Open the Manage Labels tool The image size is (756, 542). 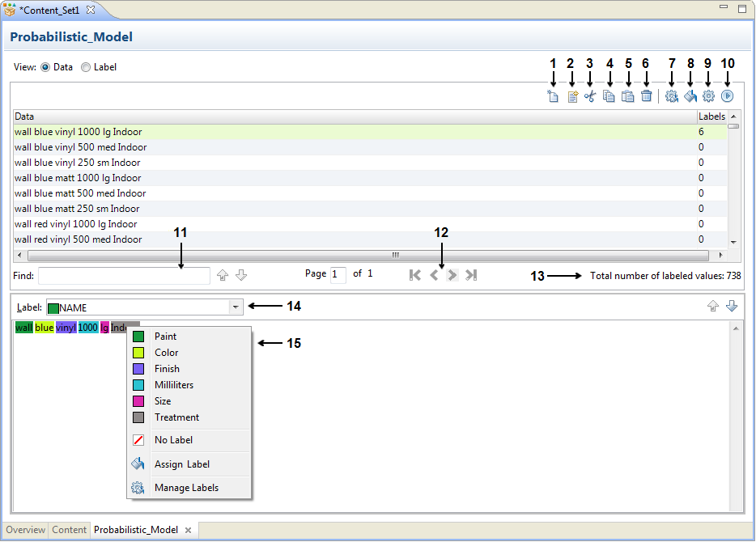[x=671, y=95]
